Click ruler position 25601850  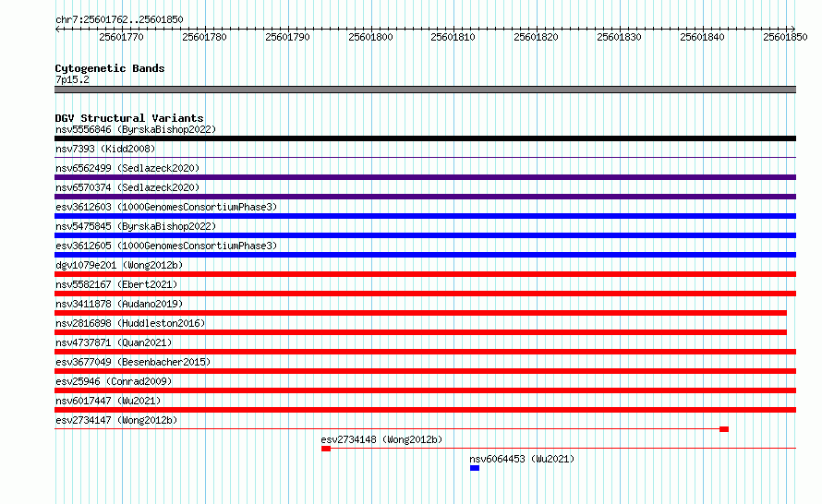(x=785, y=37)
